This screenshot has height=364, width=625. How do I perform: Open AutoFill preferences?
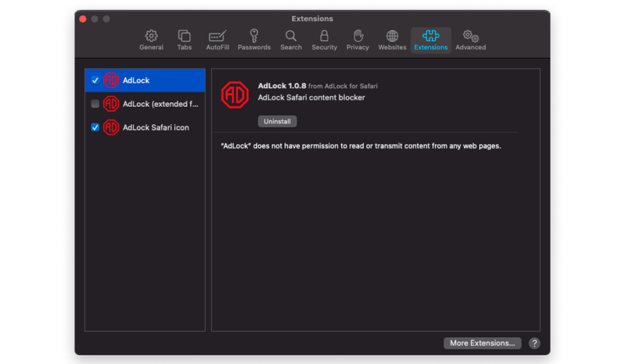(x=217, y=40)
